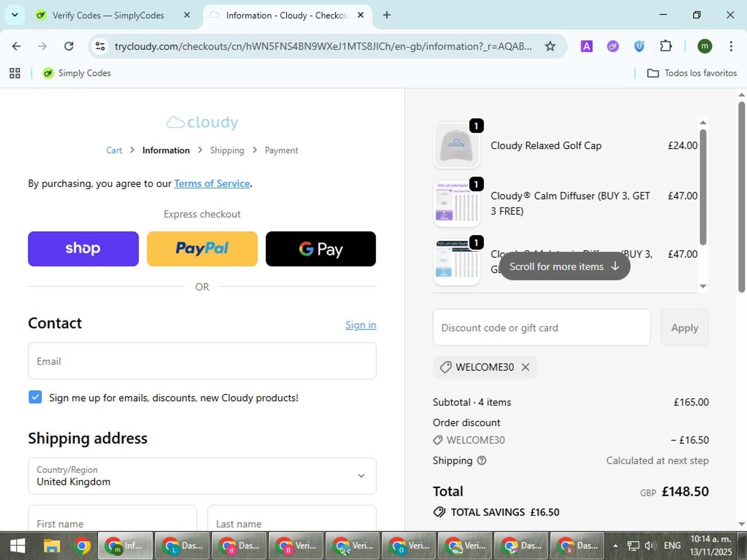Bookmark this page with the star icon
Screen dimensions: 747x560
click(550, 46)
